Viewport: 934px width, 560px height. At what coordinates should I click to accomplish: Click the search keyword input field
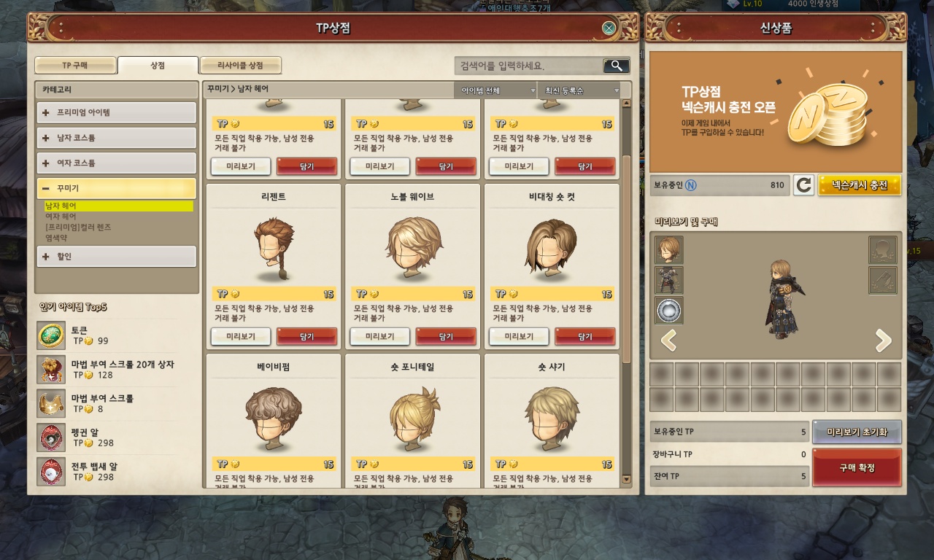528,66
